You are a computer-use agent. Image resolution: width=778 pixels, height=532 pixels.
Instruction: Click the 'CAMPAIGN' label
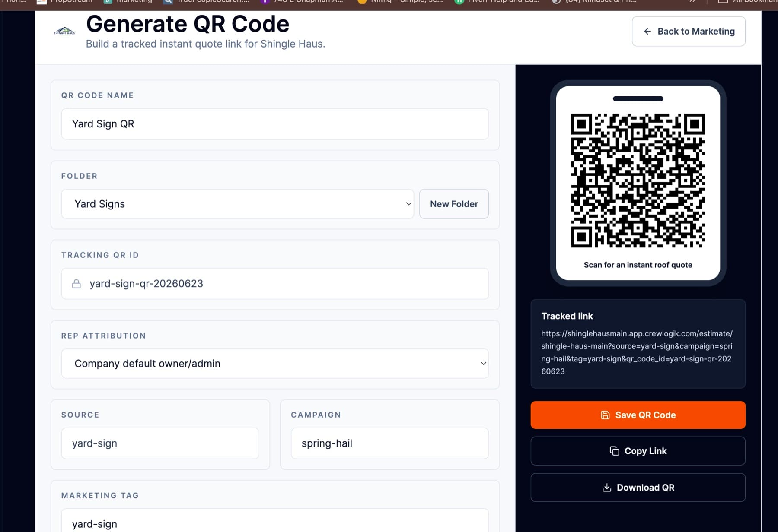point(316,415)
